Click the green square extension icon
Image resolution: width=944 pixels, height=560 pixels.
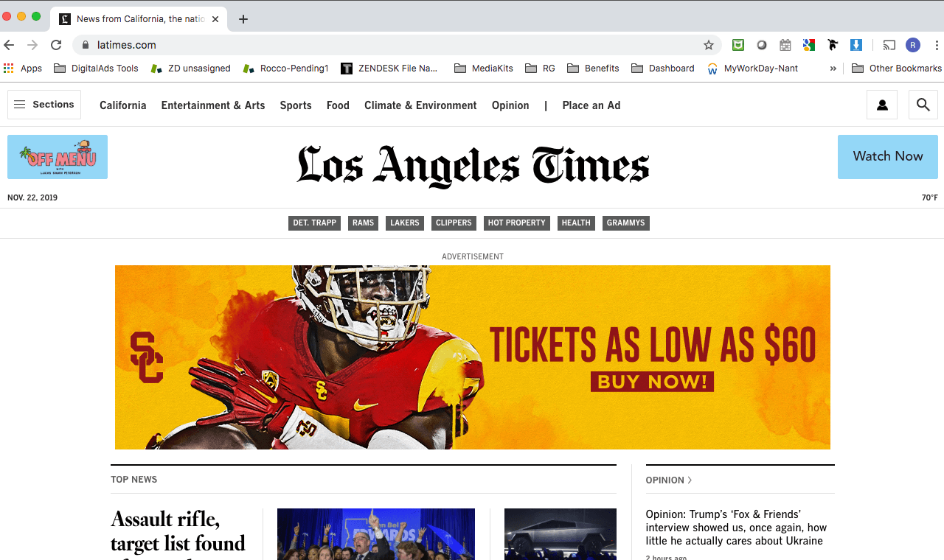(738, 45)
